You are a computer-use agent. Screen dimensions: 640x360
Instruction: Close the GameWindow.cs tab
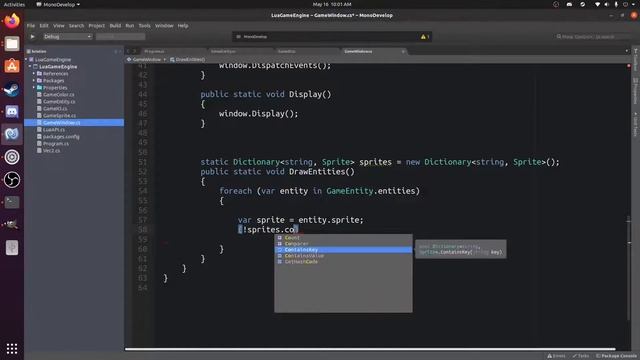pyautogui.click(x=403, y=51)
